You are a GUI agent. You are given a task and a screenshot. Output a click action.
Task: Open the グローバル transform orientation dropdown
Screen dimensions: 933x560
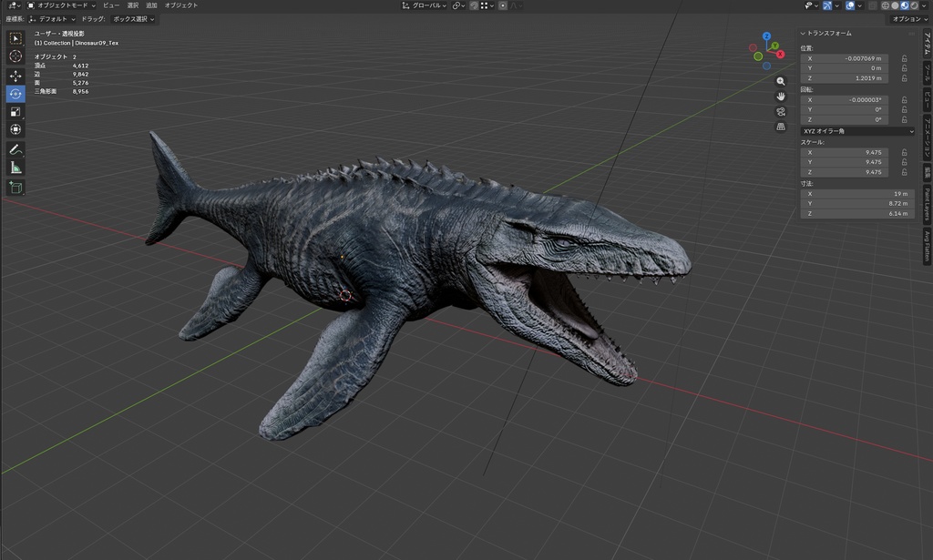(x=428, y=5)
